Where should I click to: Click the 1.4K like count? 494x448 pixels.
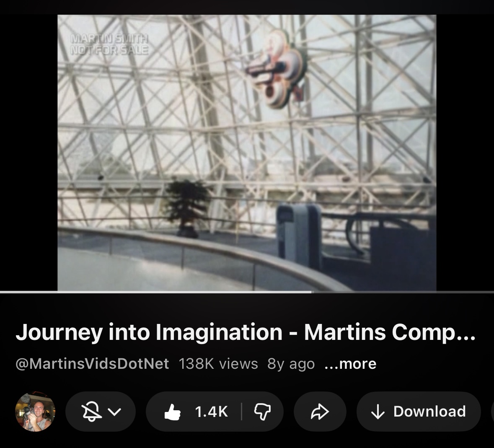tap(211, 412)
